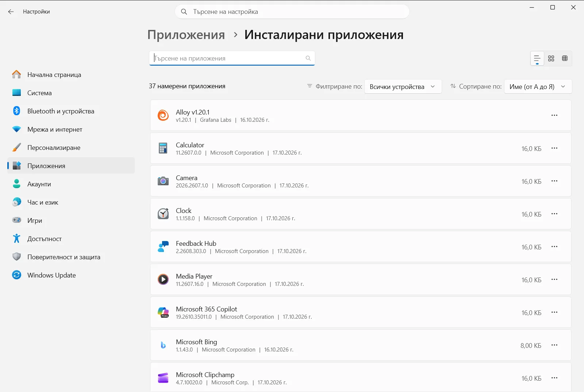Image resolution: width=584 pixels, height=392 pixels.
Task: Click the Calculator app icon
Action: (163, 148)
